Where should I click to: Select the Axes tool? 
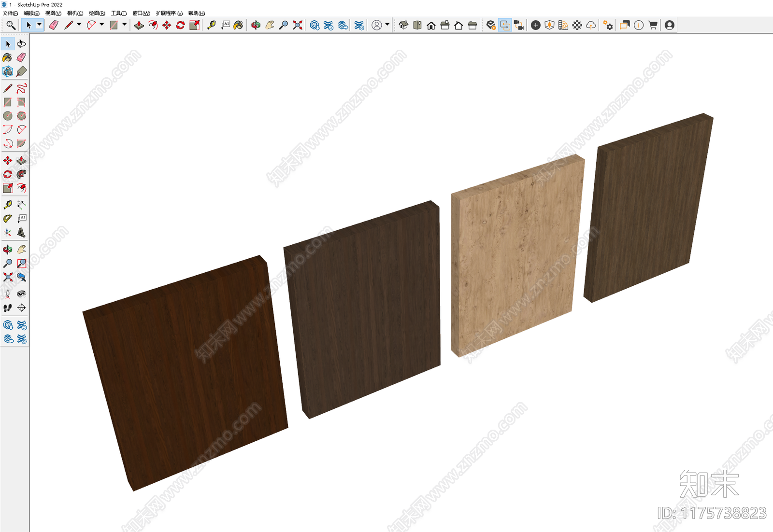(x=8, y=232)
